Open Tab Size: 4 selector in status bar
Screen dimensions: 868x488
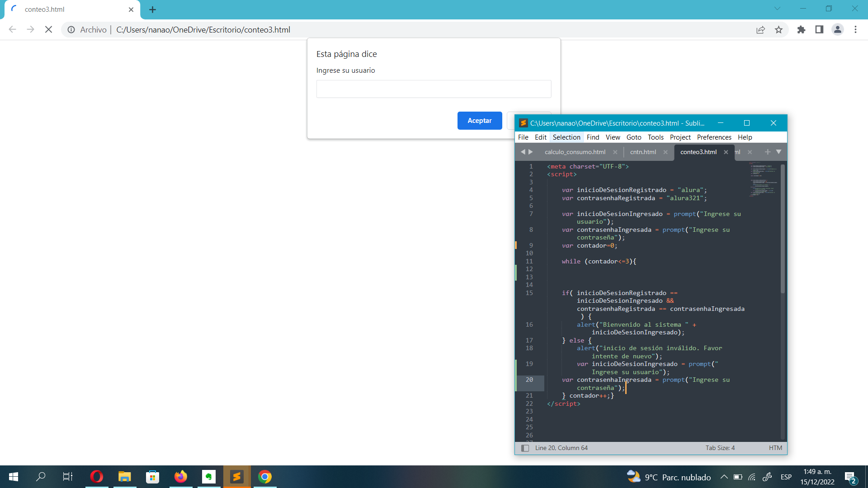720,448
